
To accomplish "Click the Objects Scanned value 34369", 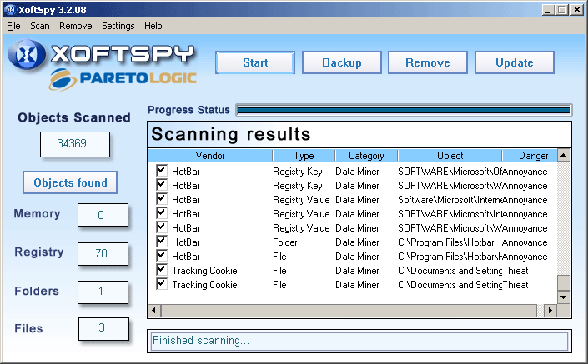I will (75, 144).
